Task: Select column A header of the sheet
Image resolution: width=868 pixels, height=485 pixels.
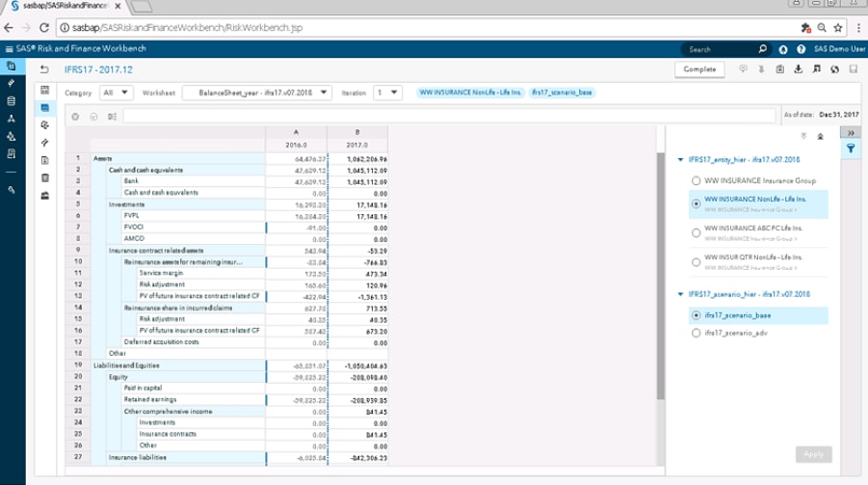Action: [x=296, y=132]
